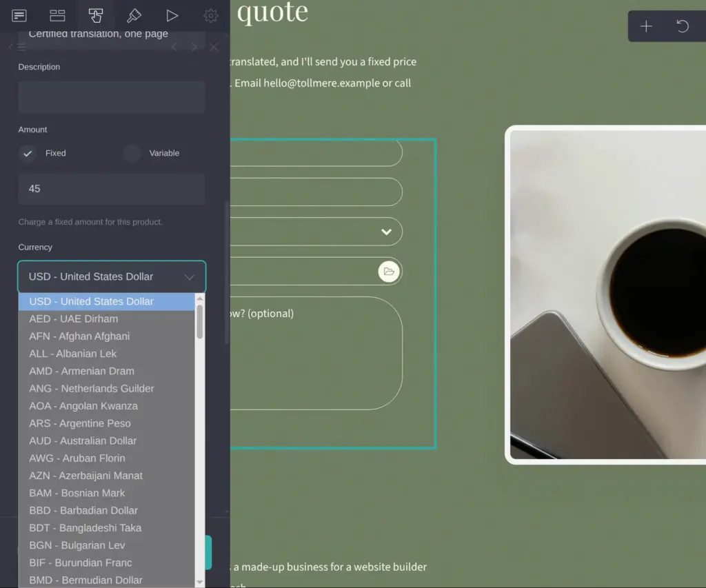706x588 pixels.
Task: Go to the next item chevron
Action: pos(194,47)
